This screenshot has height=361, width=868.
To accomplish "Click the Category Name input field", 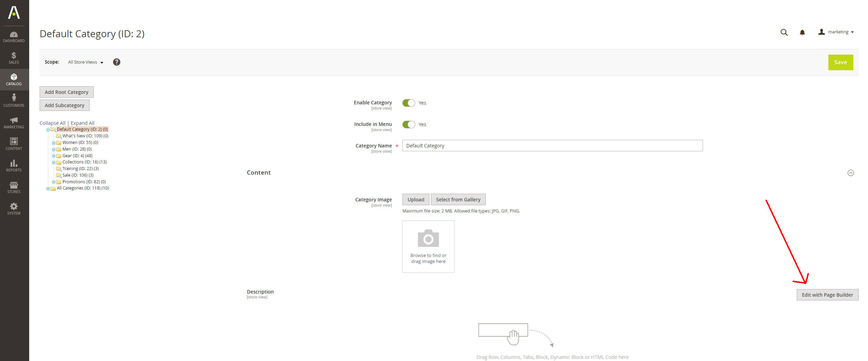I will [x=552, y=146].
